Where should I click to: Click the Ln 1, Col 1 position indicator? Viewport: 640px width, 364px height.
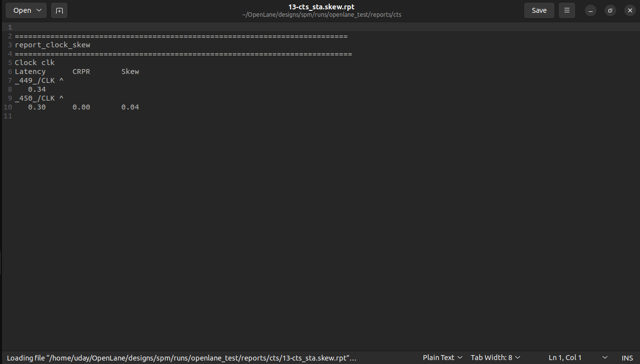point(565,357)
